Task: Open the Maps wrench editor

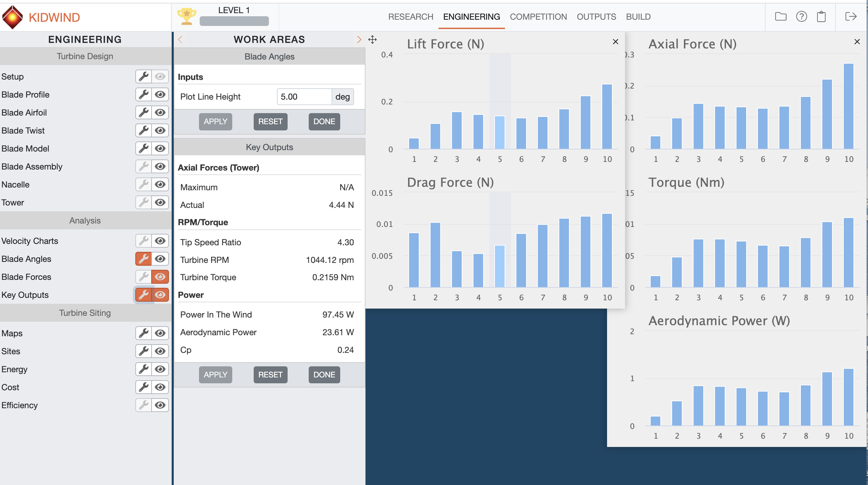Action: 144,333
